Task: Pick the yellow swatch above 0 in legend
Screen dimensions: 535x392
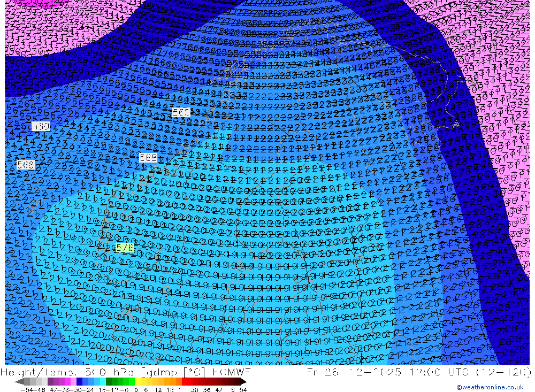Action: click(138, 382)
